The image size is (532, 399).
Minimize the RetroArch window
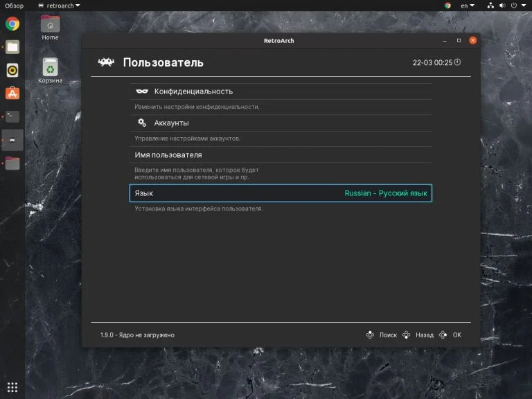click(445, 41)
